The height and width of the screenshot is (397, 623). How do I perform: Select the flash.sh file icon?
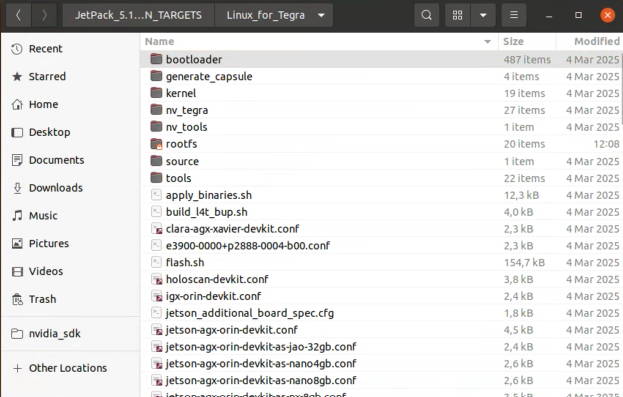(157, 262)
